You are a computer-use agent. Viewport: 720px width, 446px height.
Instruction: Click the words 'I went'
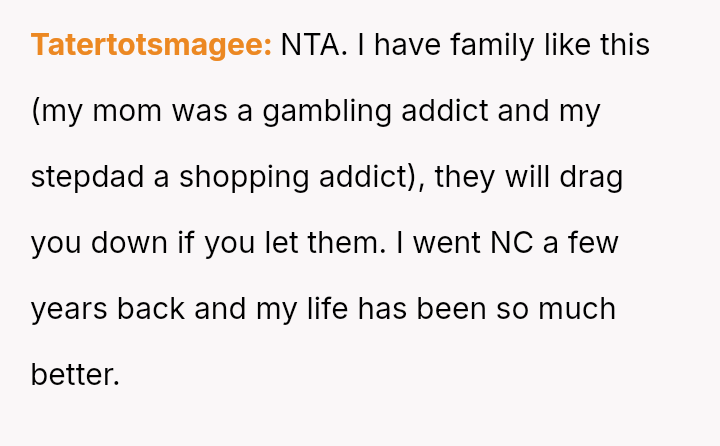(x=433, y=243)
